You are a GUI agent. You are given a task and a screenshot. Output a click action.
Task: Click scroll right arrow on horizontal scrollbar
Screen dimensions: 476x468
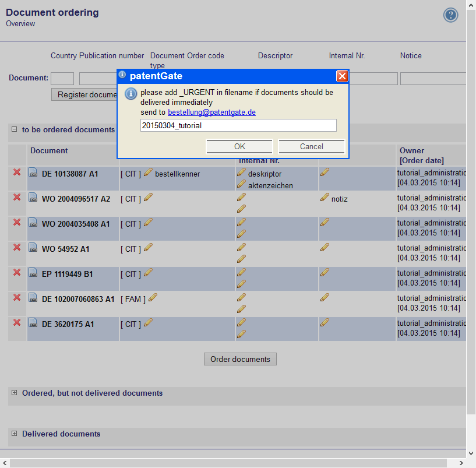(461, 463)
